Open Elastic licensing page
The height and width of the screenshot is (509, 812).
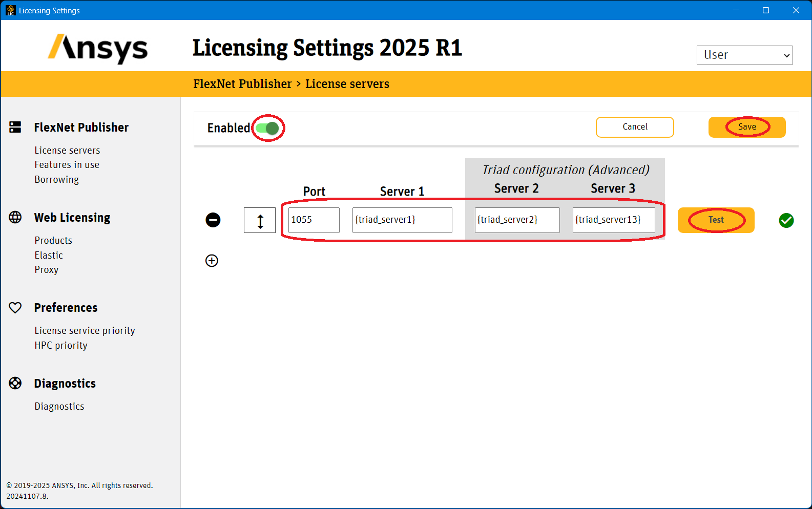pyautogui.click(x=49, y=255)
